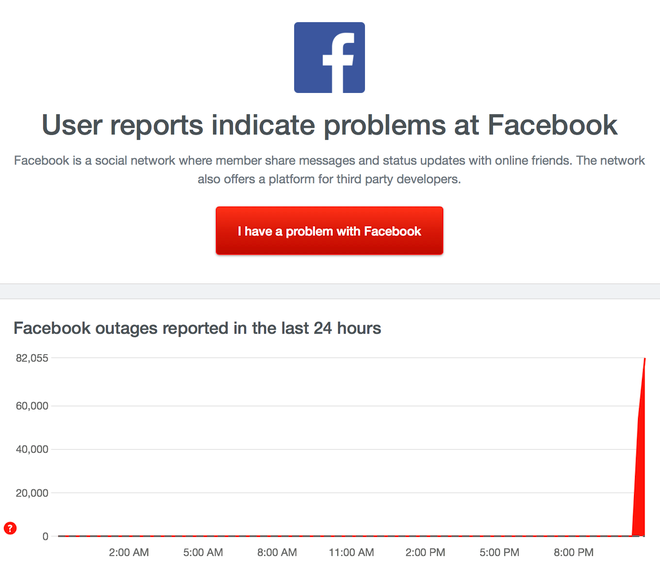Viewport: 660px width, 580px height.
Task: Click the 'User reports indicate problems at Facebook' heading
Action: [329, 125]
